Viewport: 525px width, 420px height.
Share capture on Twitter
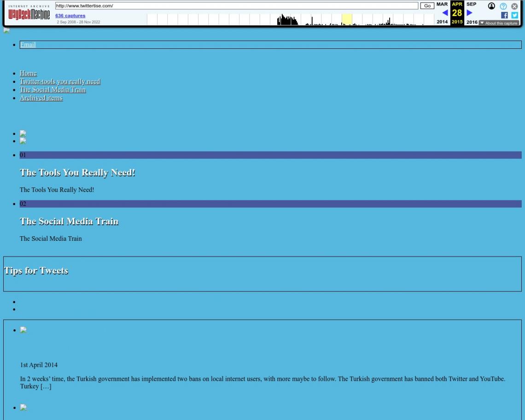coord(514,15)
